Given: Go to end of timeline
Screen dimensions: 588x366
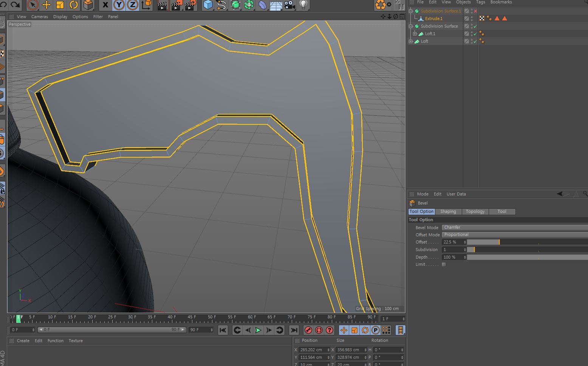Looking at the screenshot, I should click(x=294, y=330).
